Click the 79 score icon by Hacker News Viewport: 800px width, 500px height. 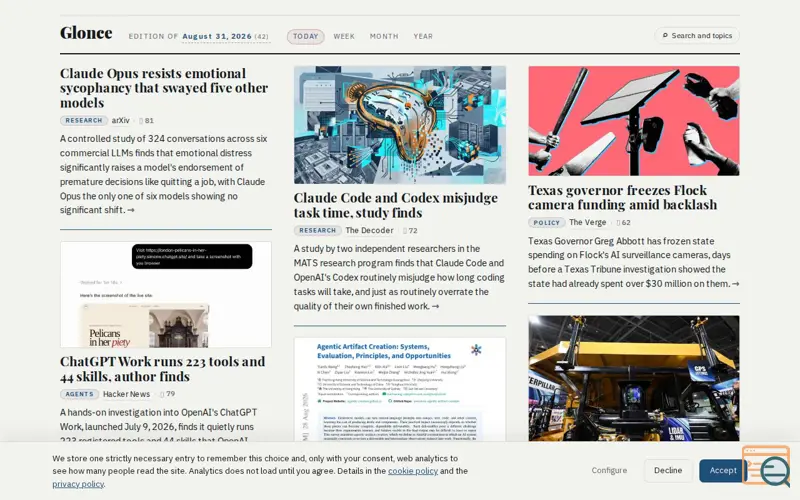pyautogui.click(x=162, y=394)
